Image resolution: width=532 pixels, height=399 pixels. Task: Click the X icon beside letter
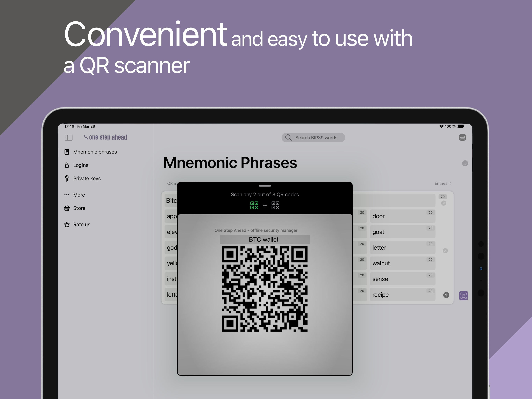click(445, 251)
